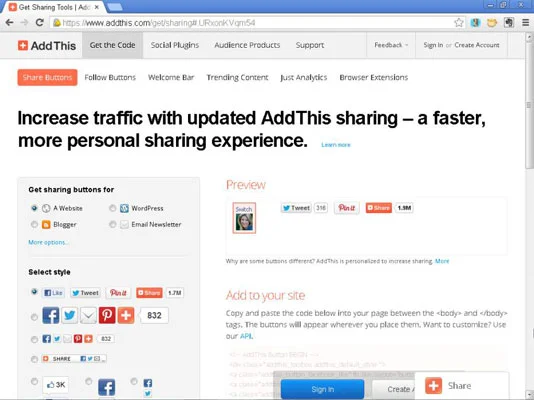Open the Trending Content tab

[237, 77]
